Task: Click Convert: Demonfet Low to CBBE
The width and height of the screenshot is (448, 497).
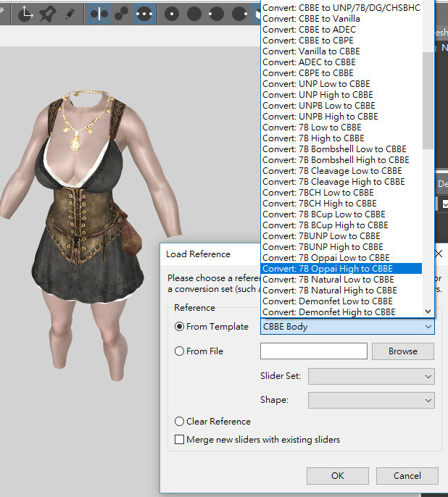Action: (x=341, y=301)
